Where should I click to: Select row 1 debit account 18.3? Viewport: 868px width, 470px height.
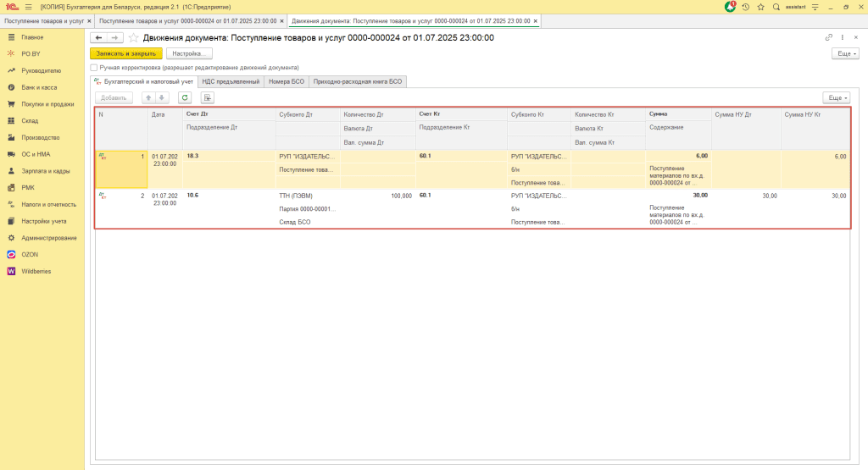(x=229, y=156)
